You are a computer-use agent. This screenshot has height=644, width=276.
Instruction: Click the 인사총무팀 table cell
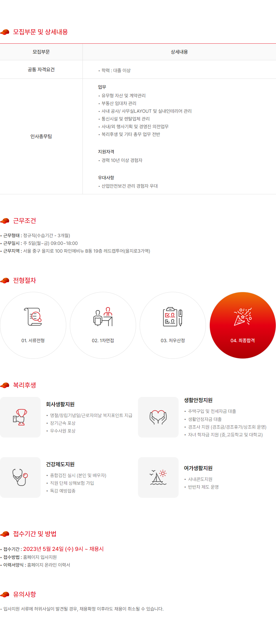point(41,137)
